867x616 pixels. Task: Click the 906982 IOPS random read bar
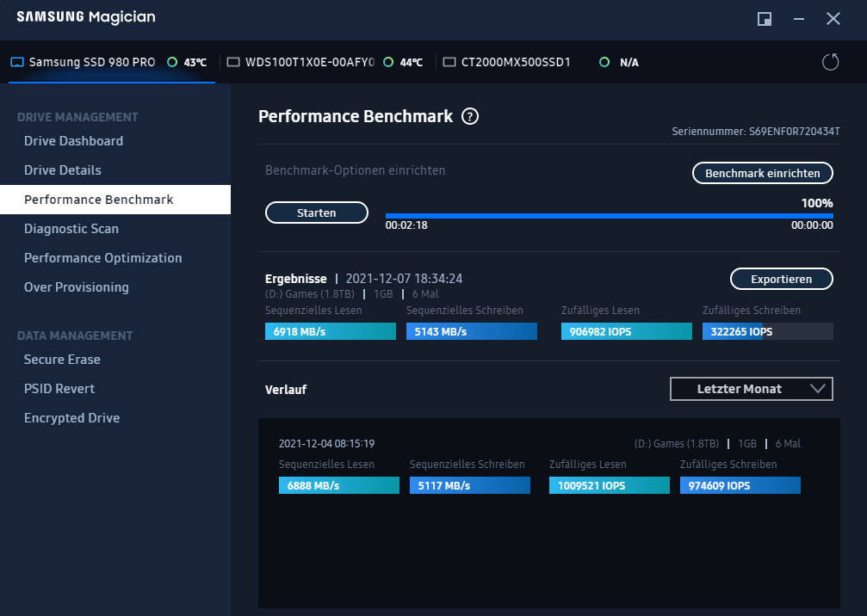(627, 331)
